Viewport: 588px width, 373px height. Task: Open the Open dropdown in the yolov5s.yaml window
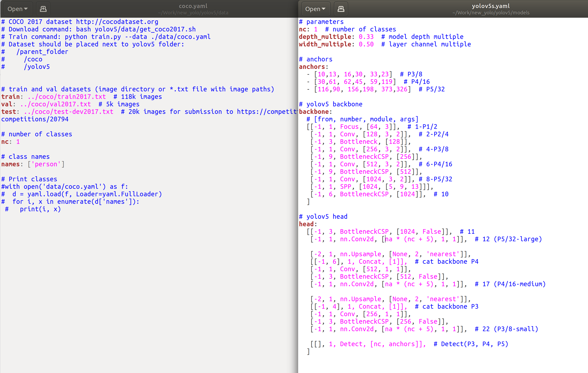pyautogui.click(x=315, y=9)
